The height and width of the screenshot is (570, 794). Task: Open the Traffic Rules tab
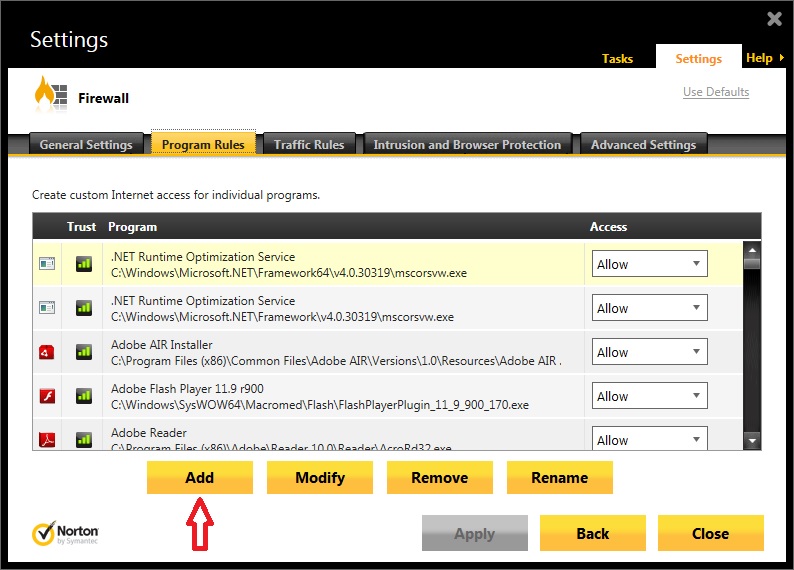click(309, 144)
